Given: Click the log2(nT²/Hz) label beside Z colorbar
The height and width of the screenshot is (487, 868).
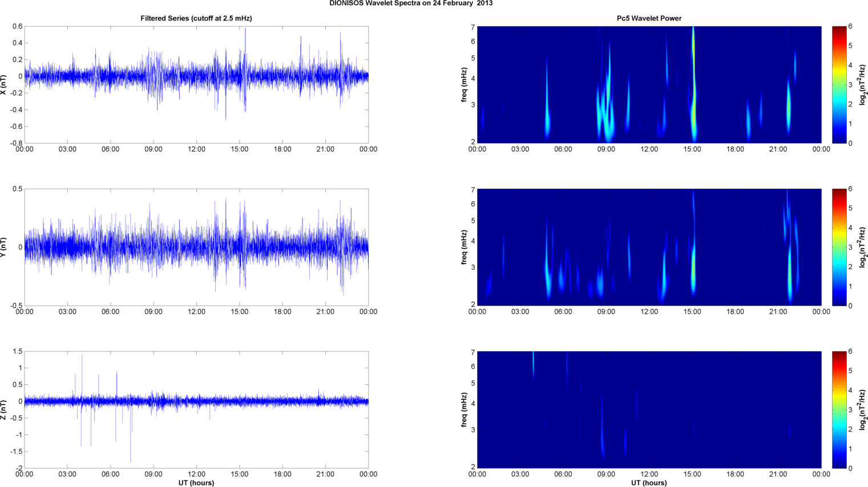Looking at the screenshot, I should click(x=863, y=409).
